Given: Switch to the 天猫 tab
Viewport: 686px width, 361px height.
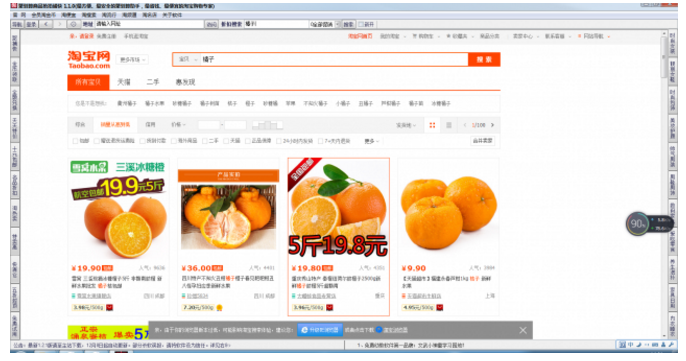Looking at the screenshot, I should point(124,82).
